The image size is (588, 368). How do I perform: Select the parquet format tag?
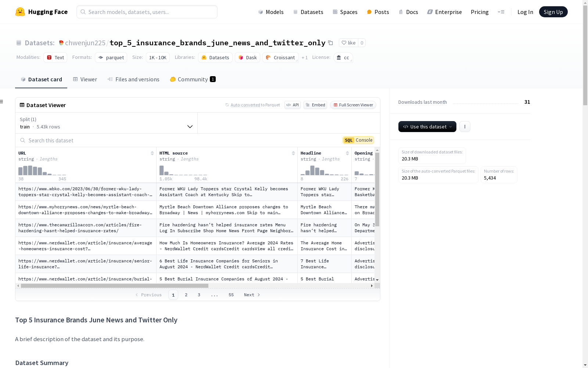pos(111,57)
